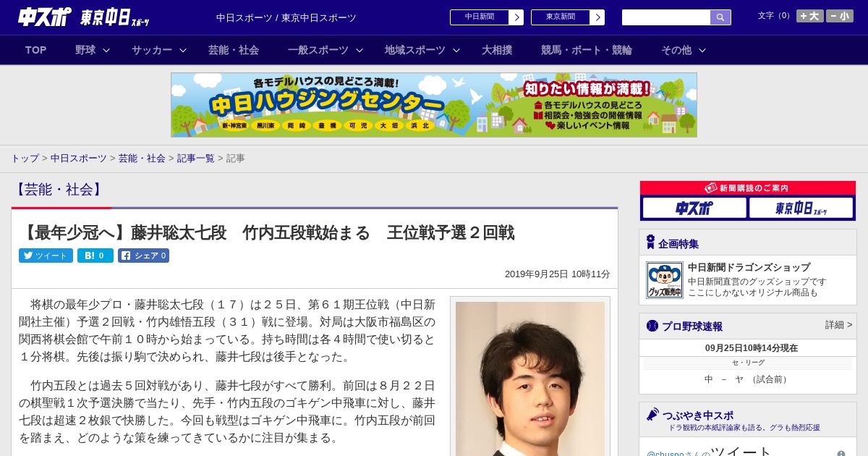Expand 一般スポーツ dropdown chevron
This screenshot has width=868, height=456.
pyautogui.click(x=359, y=50)
